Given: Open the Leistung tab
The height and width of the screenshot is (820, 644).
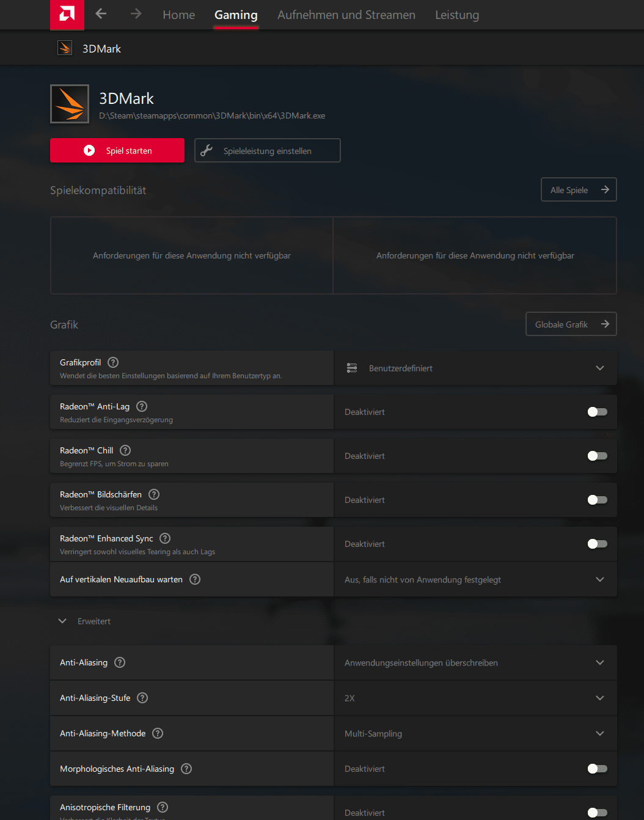Looking at the screenshot, I should click(x=457, y=15).
